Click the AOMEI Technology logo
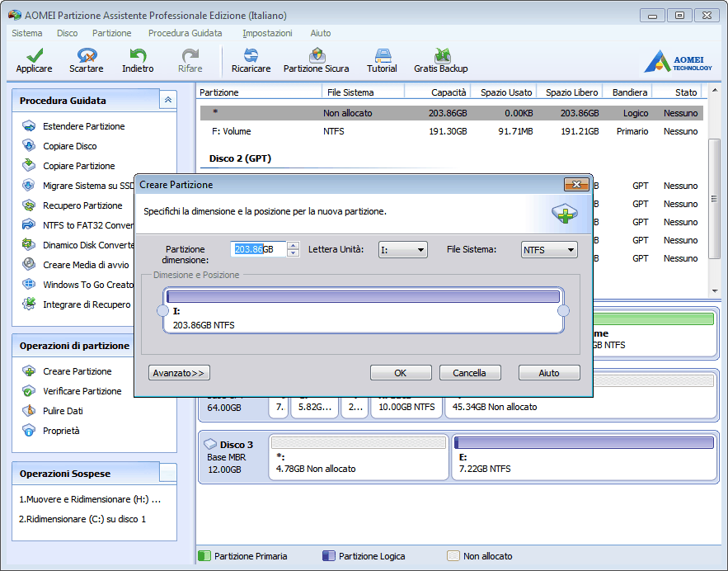 coord(678,61)
